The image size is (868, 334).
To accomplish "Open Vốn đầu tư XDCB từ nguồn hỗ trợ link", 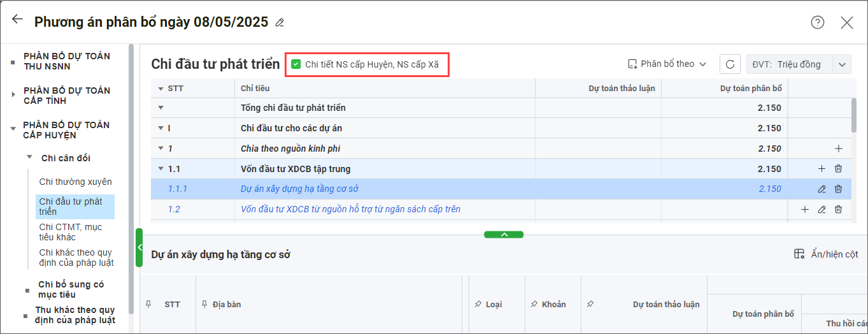I will (350, 209).
